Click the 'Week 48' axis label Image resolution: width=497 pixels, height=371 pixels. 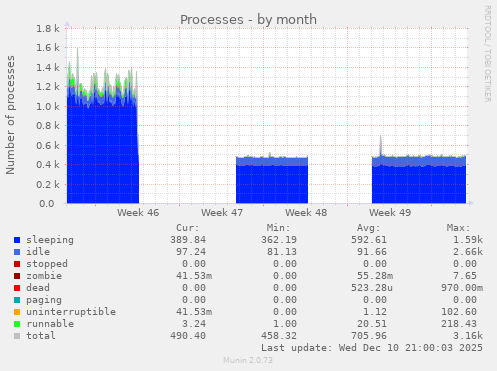coord(306,213)
